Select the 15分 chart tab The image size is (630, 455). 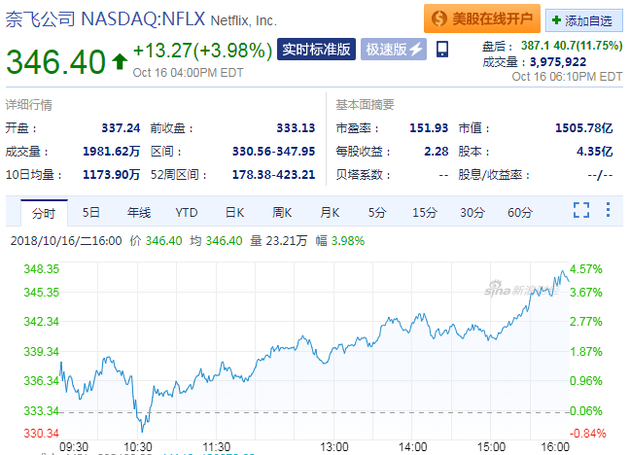point(425,212)
